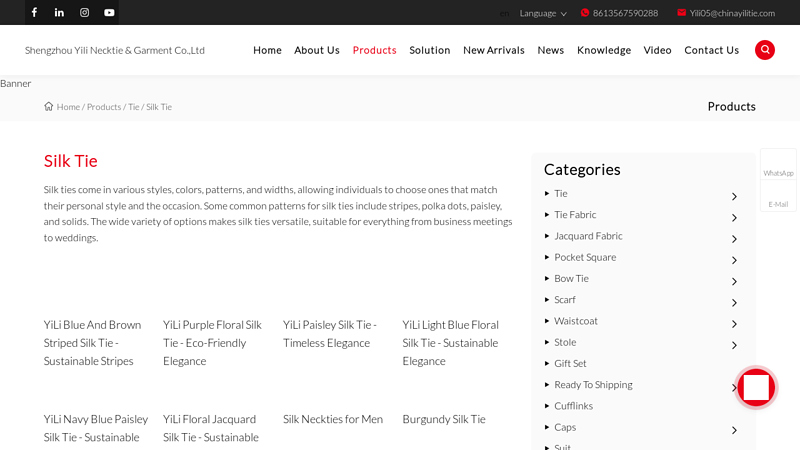Open the Burgundy Silk Tie product
800x450 pixels.
tap(443, 419)
